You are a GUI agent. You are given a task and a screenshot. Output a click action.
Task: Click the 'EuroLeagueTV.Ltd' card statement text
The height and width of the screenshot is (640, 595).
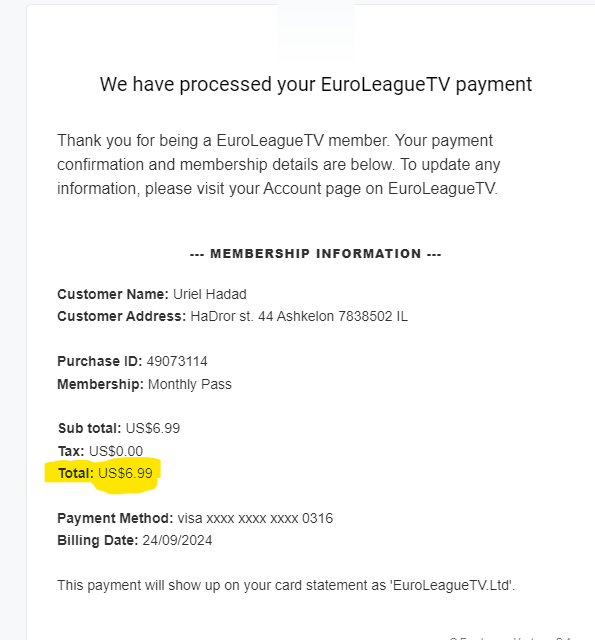pyautogui.click(x=453, y=585)
